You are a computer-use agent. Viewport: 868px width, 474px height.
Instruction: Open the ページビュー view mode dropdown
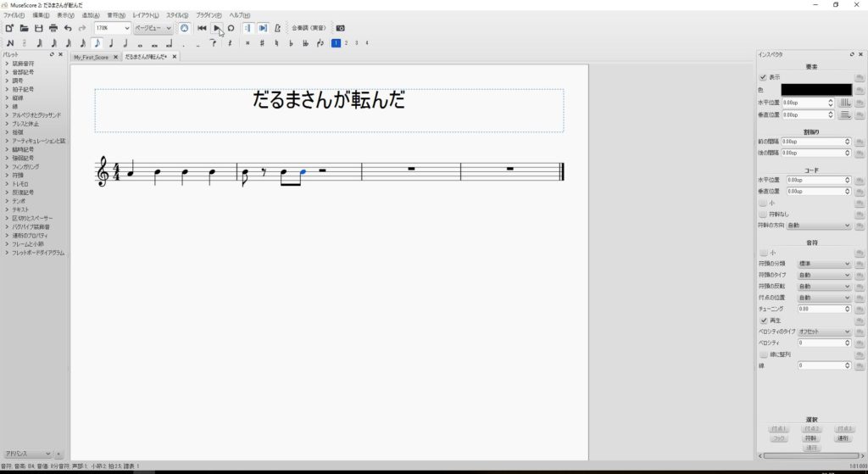coord(153,28)
